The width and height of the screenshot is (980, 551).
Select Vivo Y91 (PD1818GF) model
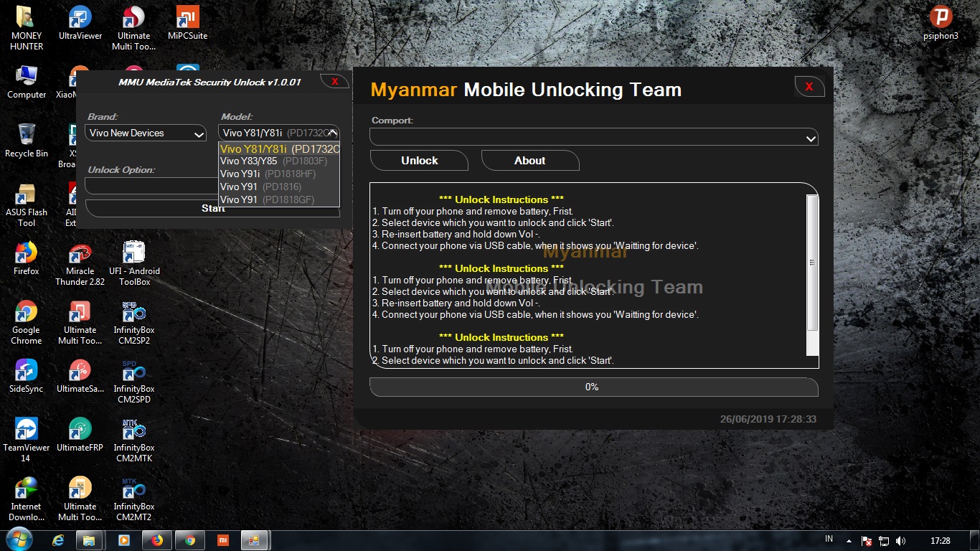pos(279,199)
